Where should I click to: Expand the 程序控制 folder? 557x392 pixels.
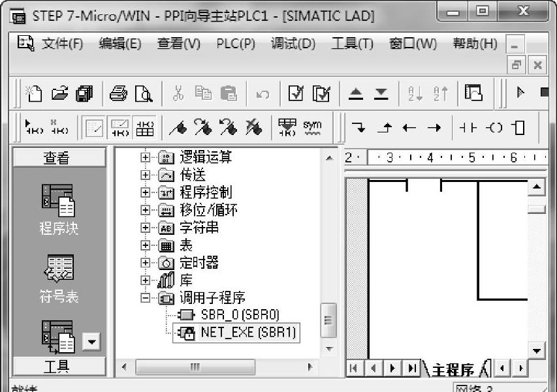click(x=145, y=192)
